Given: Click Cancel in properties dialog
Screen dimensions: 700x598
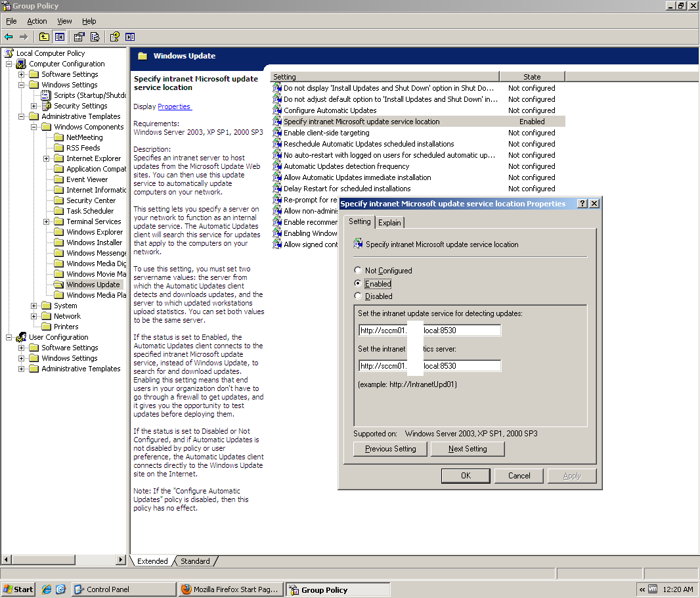Looking at the screenshot, I should (519, 476).
